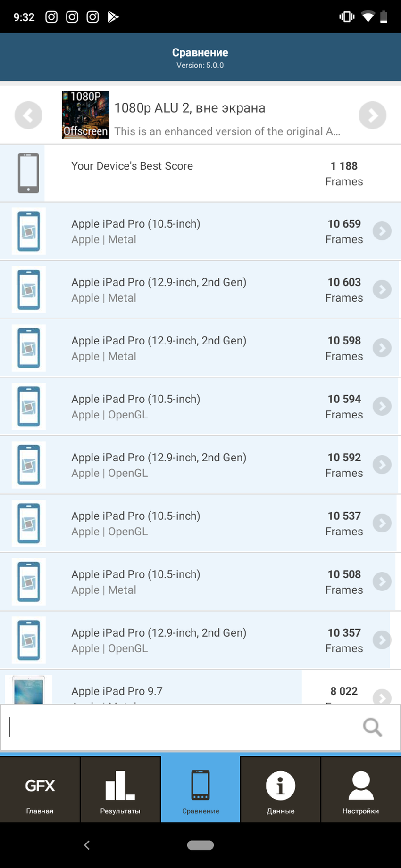Click the 1080P Offscreen test thumbnail

pos(85,115)
